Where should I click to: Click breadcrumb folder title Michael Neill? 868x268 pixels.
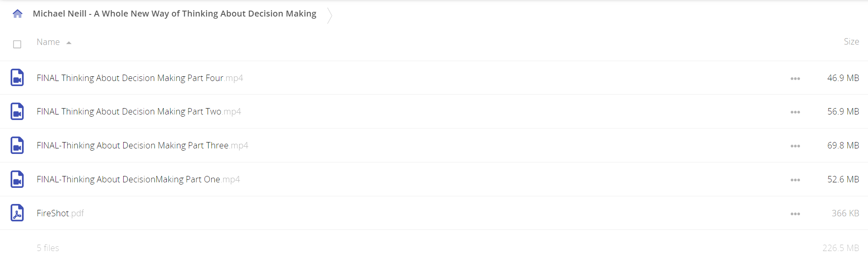(174, 14)
